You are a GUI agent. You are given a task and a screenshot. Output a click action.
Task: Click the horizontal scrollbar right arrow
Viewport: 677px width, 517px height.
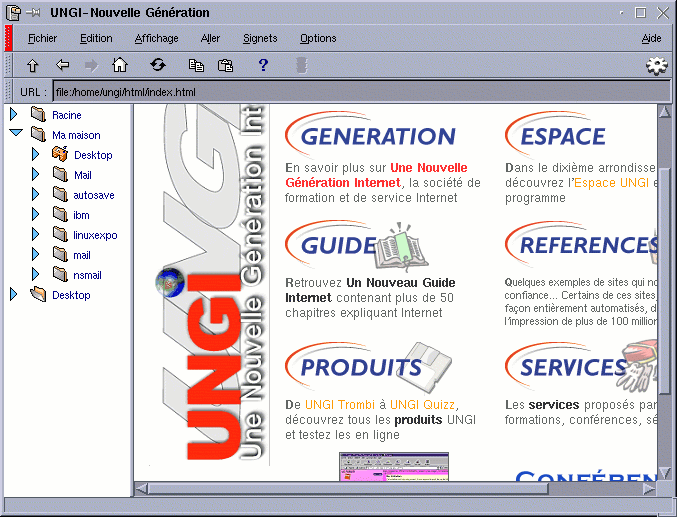(x=649, y=489)
